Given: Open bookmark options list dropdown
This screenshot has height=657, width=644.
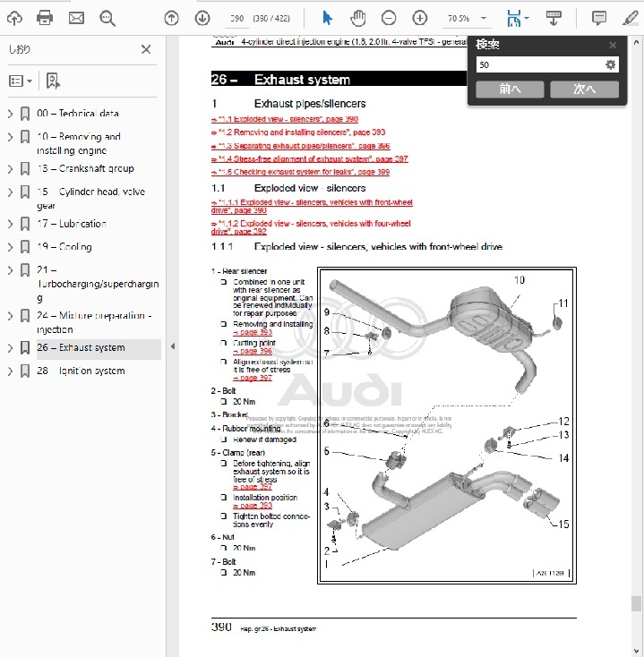Looking at the screenshot, I should coord(21,81).
